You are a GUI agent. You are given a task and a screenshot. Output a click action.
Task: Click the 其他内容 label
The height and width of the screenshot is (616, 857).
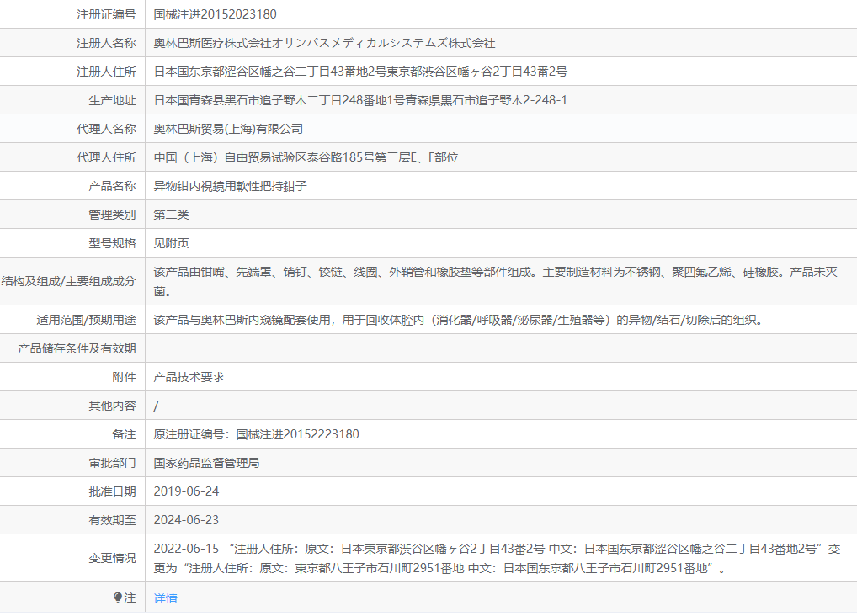[x=112, y=406]
